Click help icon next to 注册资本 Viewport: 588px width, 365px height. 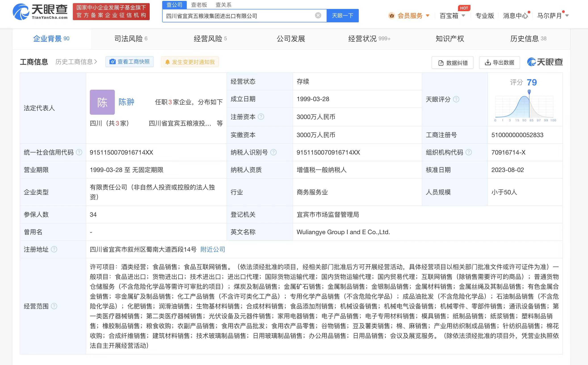261,117
